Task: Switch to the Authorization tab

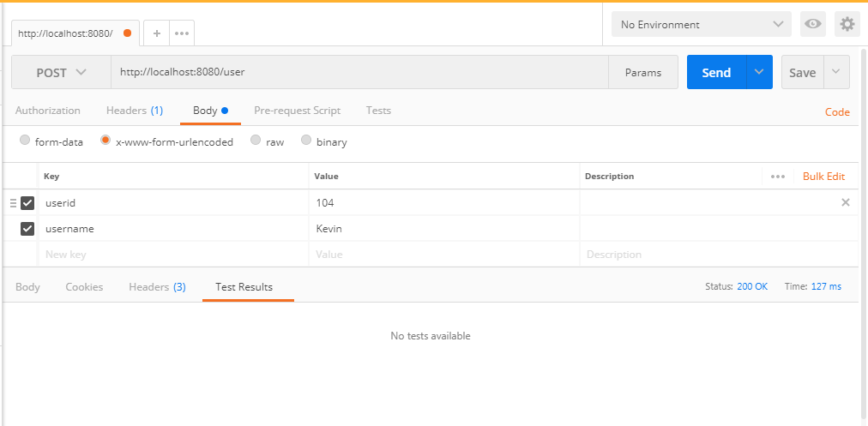Action: 48,111
